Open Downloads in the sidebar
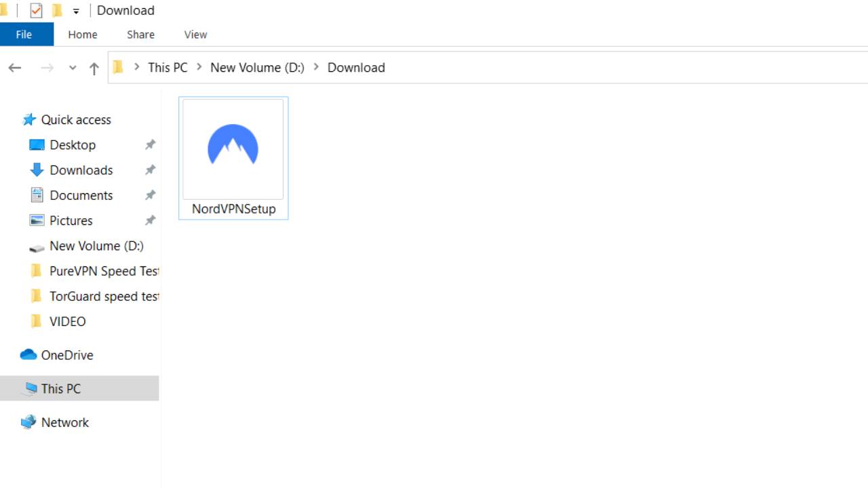Screen dimensions: 868x488 point(81,170)
